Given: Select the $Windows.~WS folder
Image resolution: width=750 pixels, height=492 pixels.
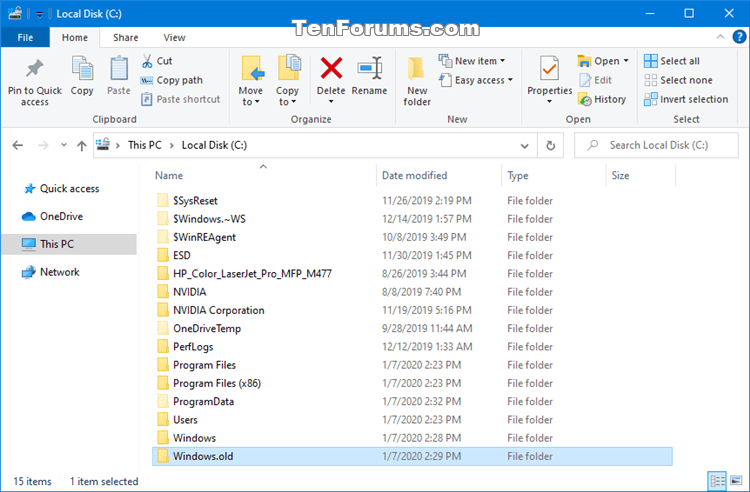Looking at the screenshot, I should pyautogui.click(x=412, y=219).
